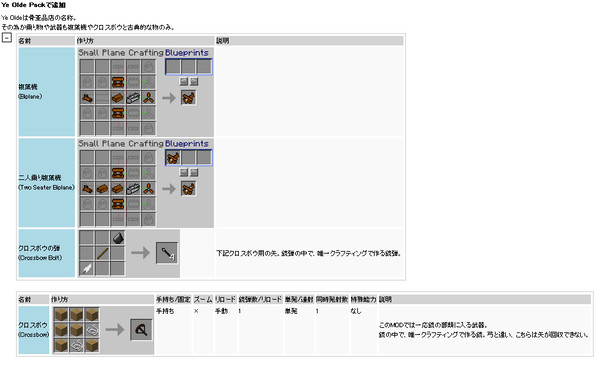Click cockpit piece next to engine, Two Seater recipe
600x365 pixels.
(118, 189)
